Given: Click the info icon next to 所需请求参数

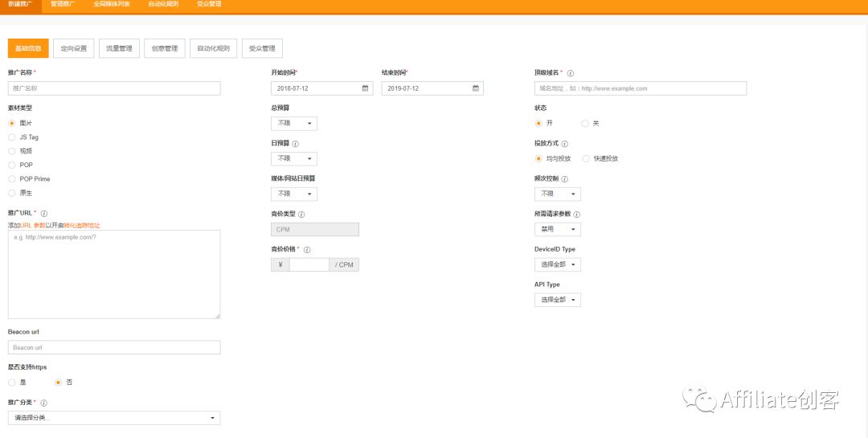Looking at the screenshot, I should pyautogui.click(x=577, y=215).
